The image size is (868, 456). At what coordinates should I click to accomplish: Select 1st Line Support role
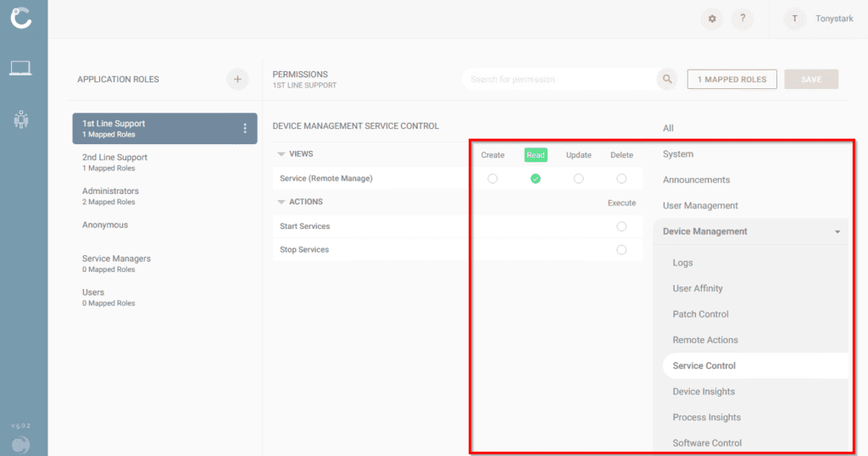[x=164, y=128]
